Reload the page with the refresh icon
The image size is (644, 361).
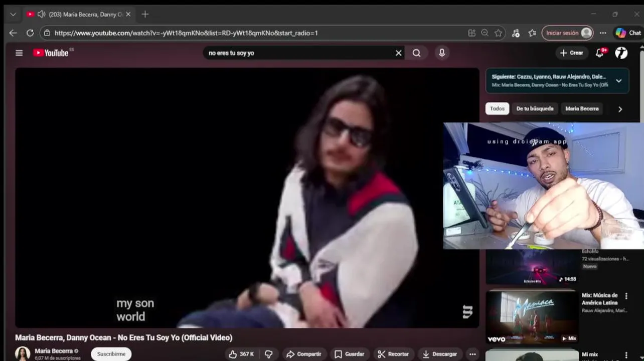click(x=30, y=33)
